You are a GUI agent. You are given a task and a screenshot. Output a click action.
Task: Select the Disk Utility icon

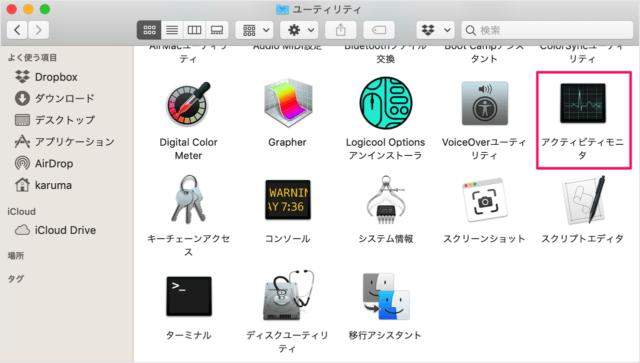coord(288,295)
